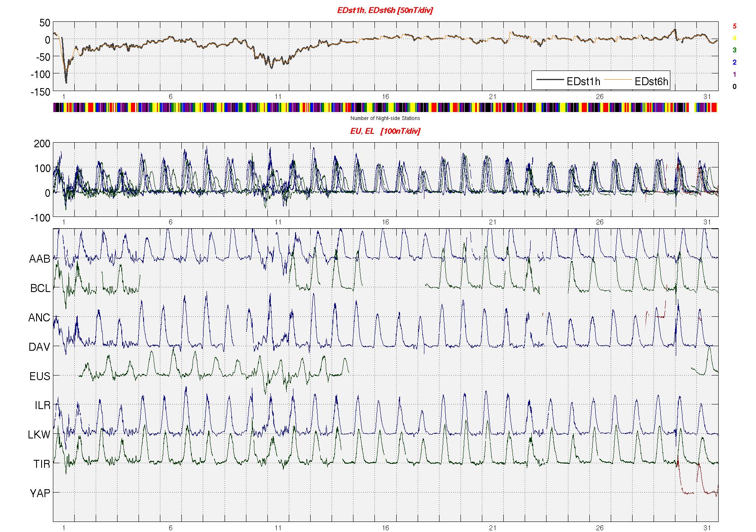Select the EDst6h legend entry

point(636,81)
